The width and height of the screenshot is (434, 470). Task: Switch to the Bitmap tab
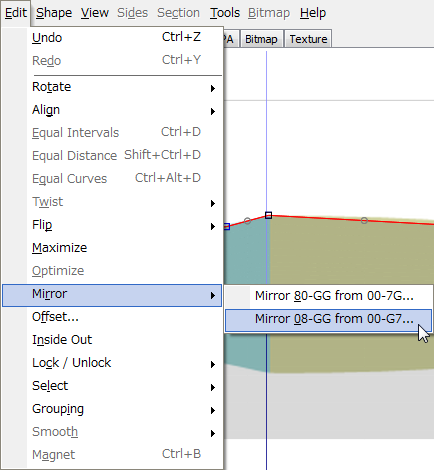tap(261, 39)
